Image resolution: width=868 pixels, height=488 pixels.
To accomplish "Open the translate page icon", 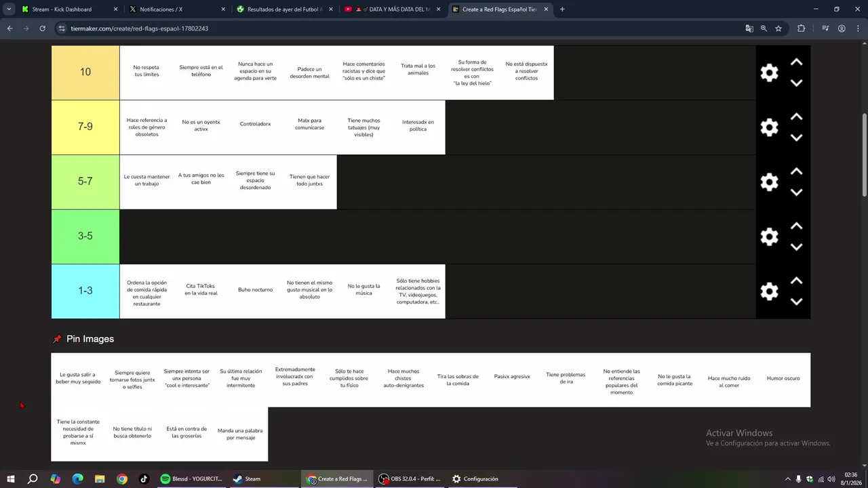I will [749, 28].
